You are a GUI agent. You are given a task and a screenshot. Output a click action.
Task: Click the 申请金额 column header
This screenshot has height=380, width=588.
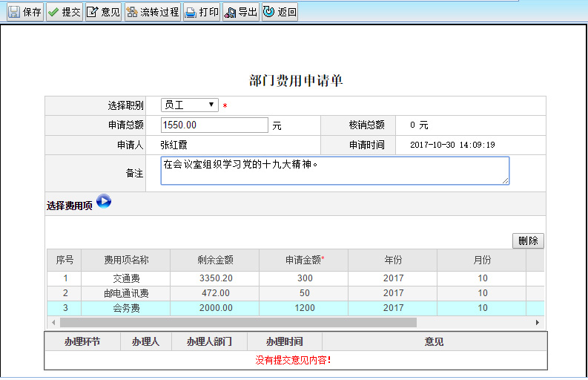click(x=304, y=260)
